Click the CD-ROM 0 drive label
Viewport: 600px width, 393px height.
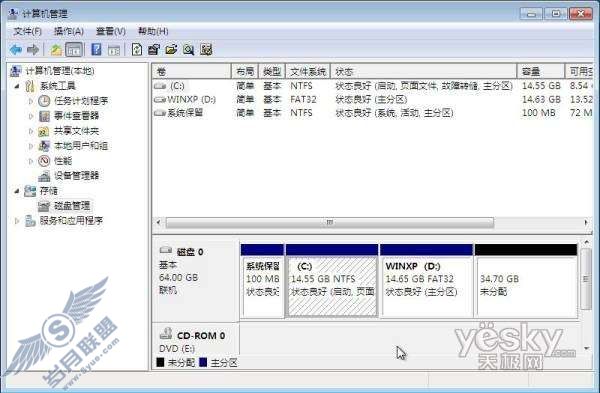[201, 336]
